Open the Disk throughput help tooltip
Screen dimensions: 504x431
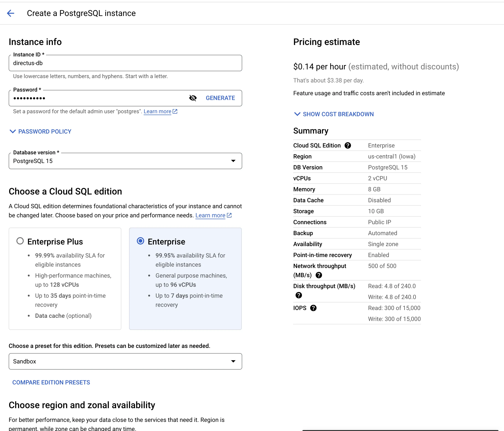[299, 295]
